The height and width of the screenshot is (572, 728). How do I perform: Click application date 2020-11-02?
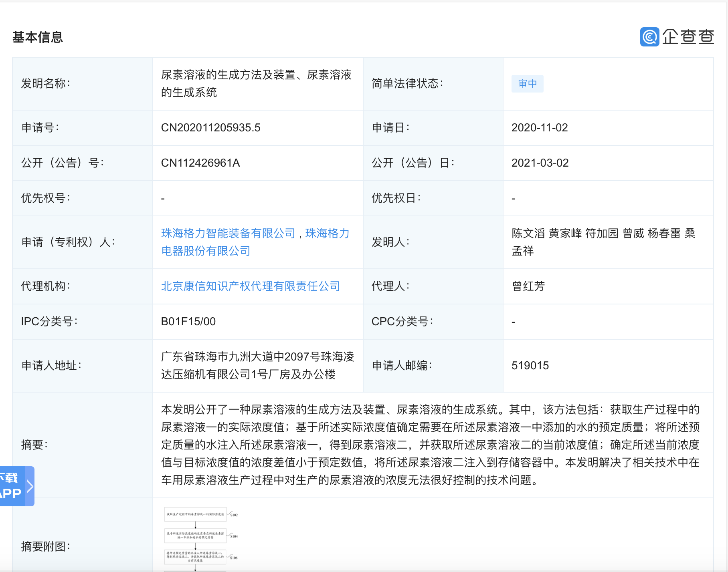click(540, 128)
